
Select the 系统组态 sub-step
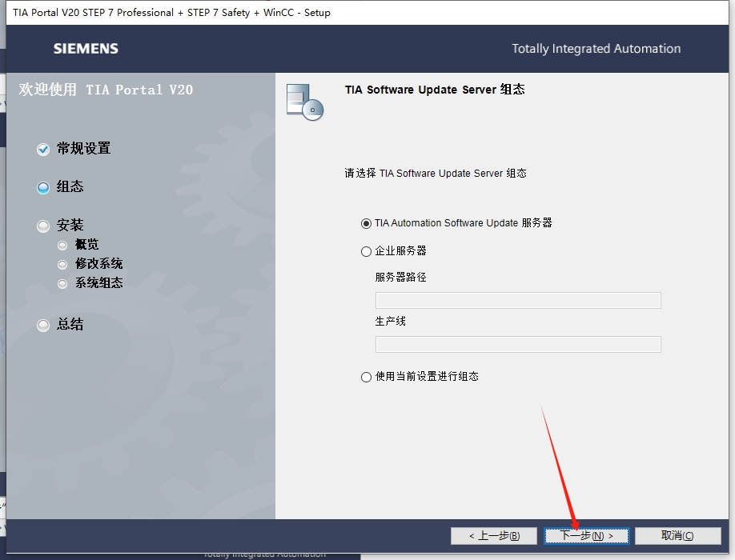click(x=99, y=283)
